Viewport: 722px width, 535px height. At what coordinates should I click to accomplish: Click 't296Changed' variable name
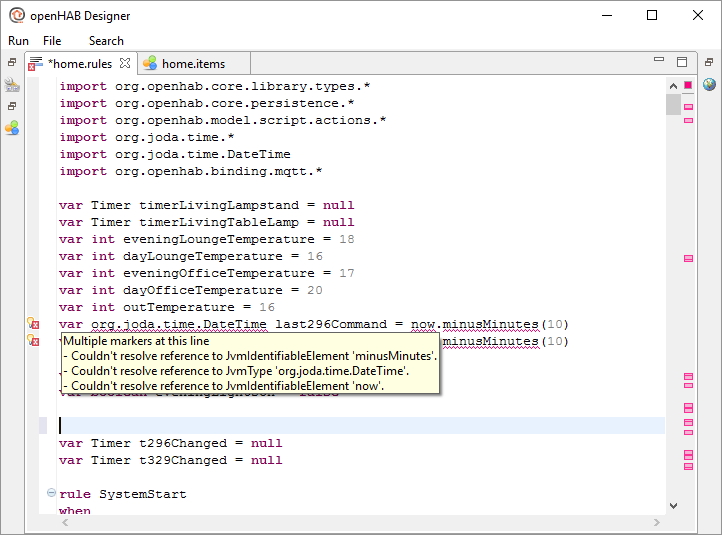[x=183, y=443]
